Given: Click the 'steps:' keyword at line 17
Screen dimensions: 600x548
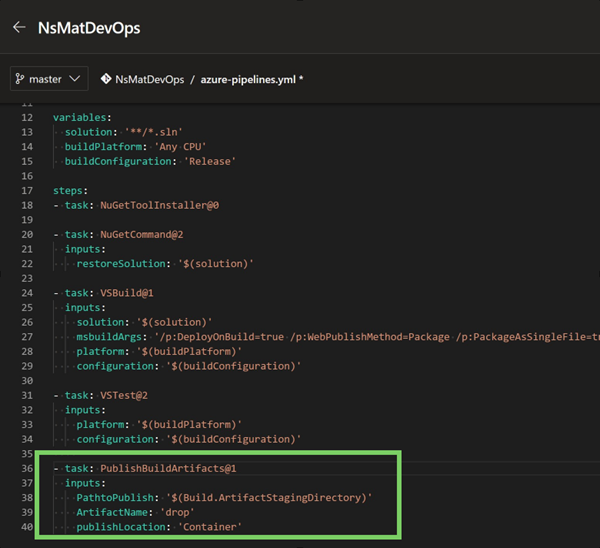Looking at the screenshot, I should point(70,191).
